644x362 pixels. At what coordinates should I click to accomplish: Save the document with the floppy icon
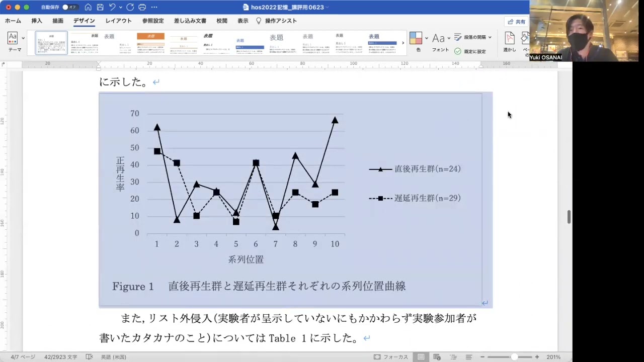click(100, 7)
